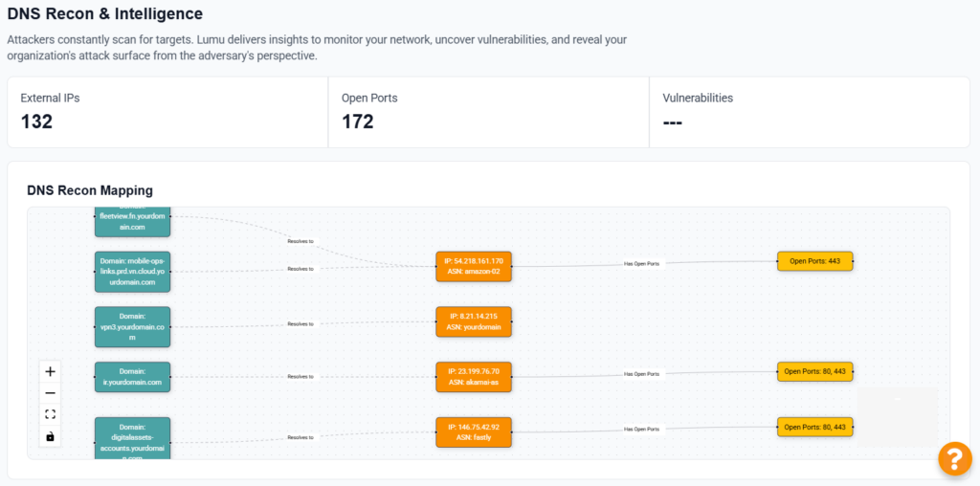Click the minimap in the graph corner

coord(897,417)
